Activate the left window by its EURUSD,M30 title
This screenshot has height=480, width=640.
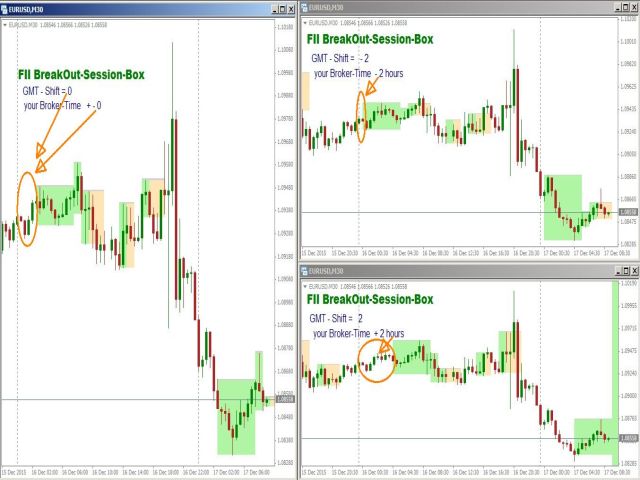point(26,9)
